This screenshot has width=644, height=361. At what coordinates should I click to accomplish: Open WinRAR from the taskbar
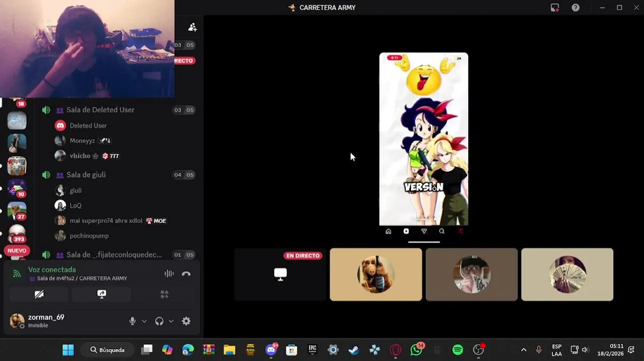pos(209,350)
